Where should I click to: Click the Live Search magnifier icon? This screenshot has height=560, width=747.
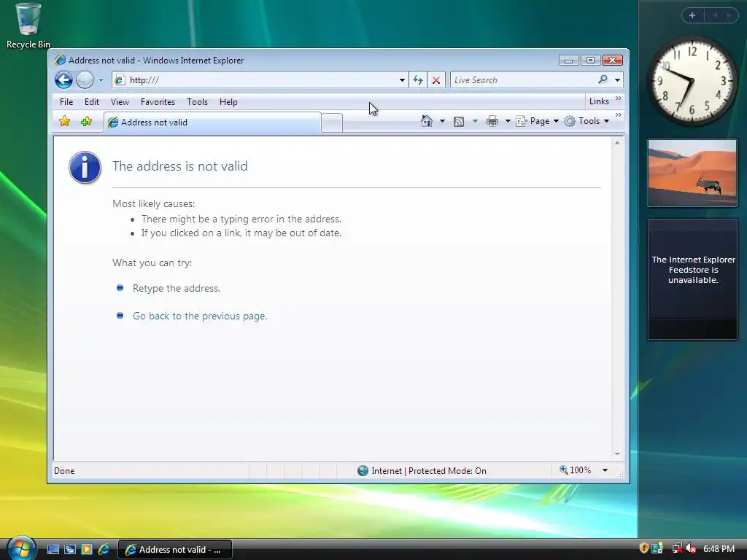[x=603, y=79]
